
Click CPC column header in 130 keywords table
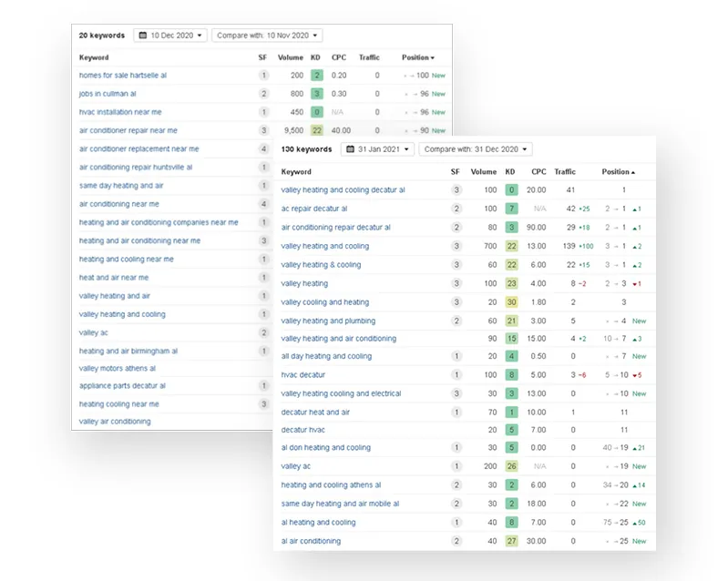[538, 172]
